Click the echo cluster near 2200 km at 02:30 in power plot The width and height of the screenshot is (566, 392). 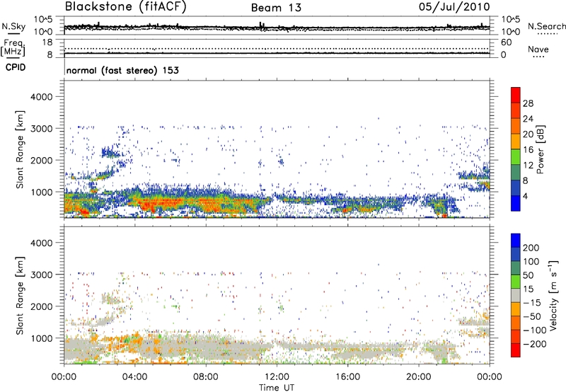[110, 152]
